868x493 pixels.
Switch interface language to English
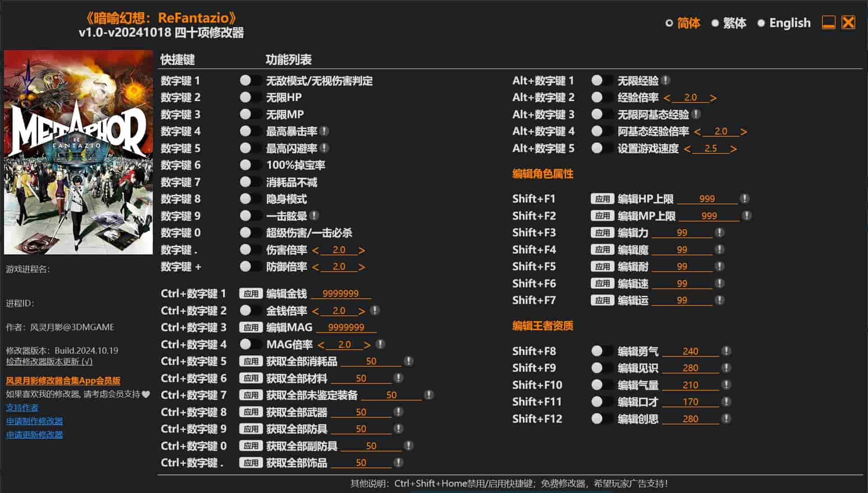(789, 23)
